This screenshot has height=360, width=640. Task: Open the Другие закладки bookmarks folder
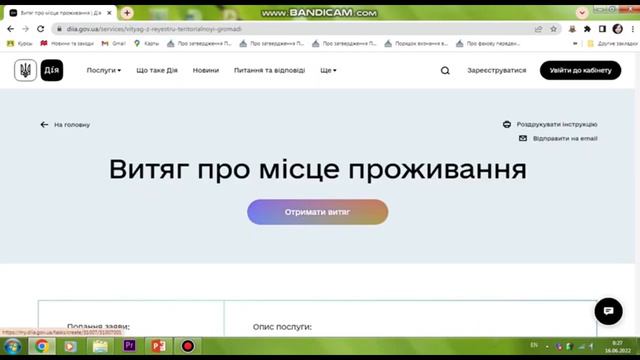pos(612,43)
